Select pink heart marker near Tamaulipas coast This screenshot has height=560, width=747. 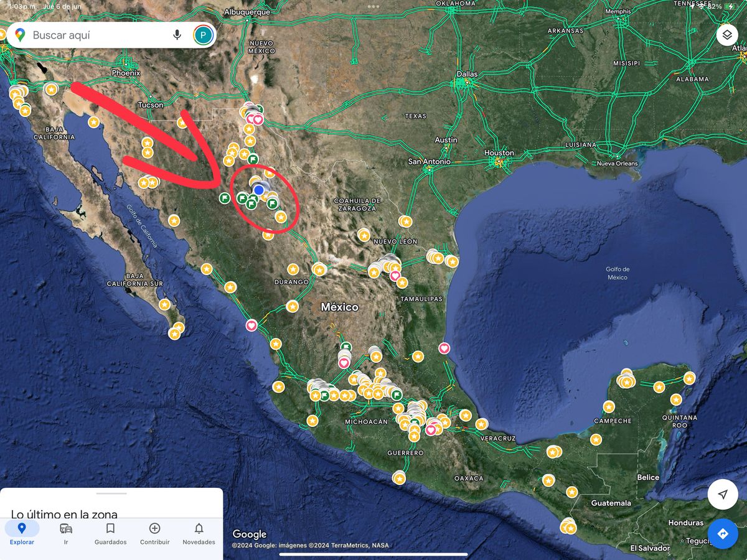click(444, 348)
